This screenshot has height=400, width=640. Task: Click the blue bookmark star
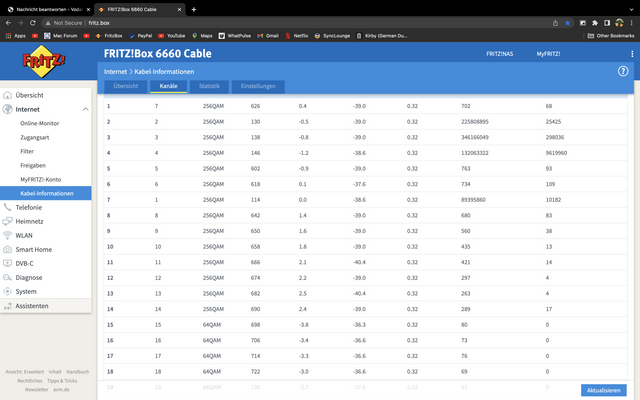pos(567,23)
